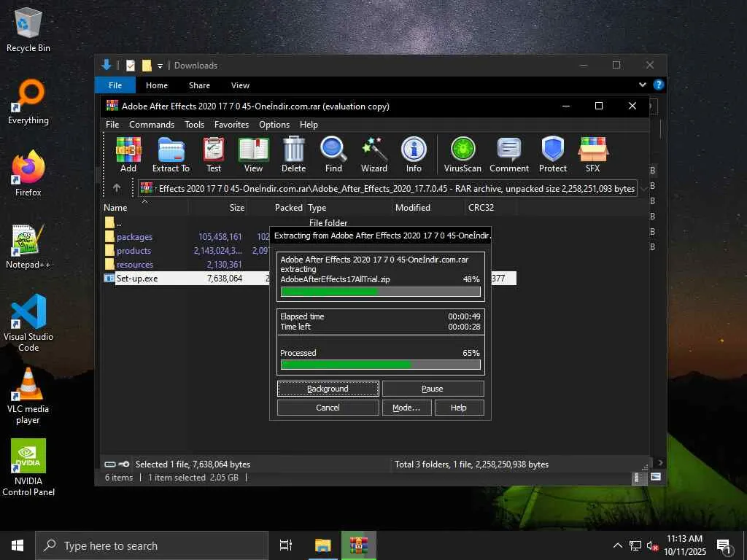
Task: Open the Wizard tool icon
Action: tap(373, 155)
